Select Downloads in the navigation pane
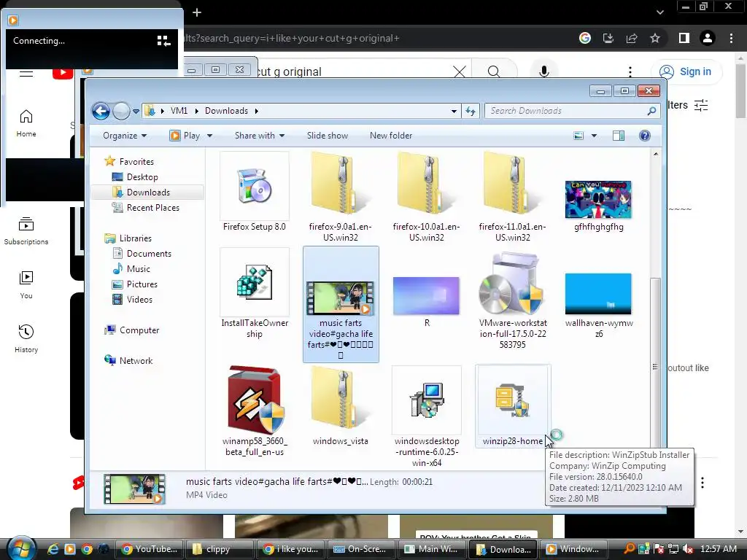The width and height of the screenshot is (747, 560). tap(147, 192)
